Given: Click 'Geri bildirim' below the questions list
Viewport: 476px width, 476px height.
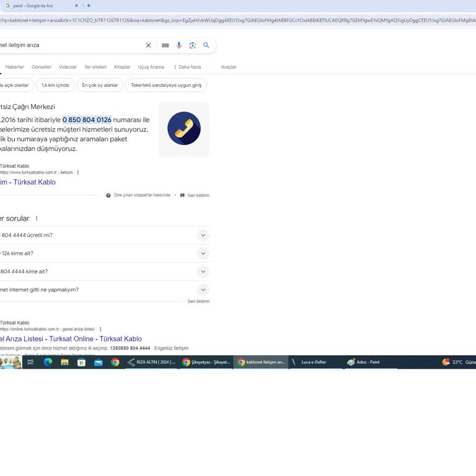Looking at the screenshot, I should point(198,301).
